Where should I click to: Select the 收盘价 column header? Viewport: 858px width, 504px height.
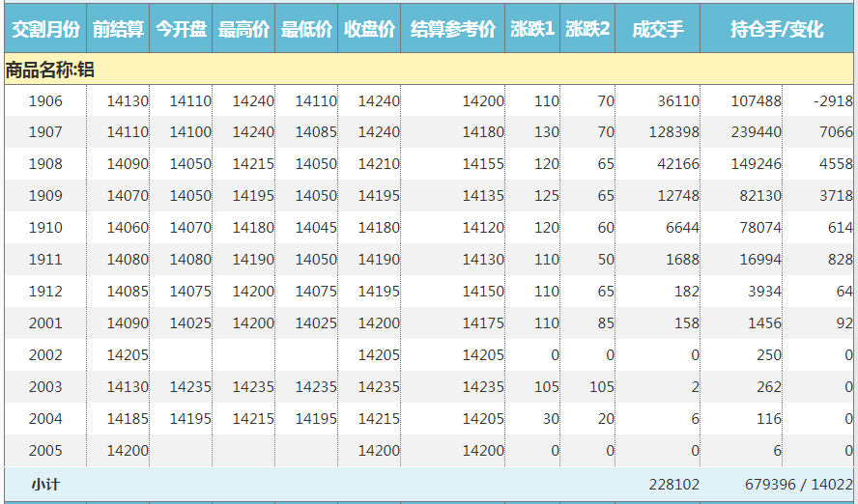pos(369,30)
